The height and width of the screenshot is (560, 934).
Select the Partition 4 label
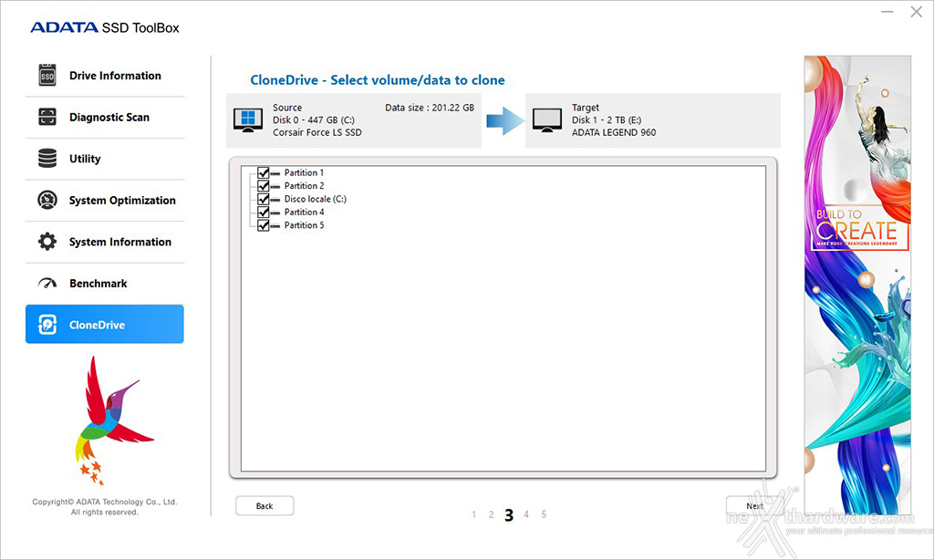click(304, 213)
